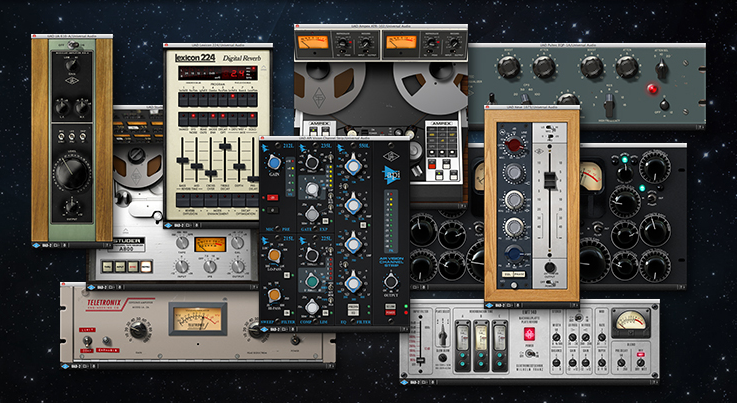Click Ampex ATR-102 right VU meter
This screenshot has width=737, height=403.
pyautogui.click(x=401, y=42)
